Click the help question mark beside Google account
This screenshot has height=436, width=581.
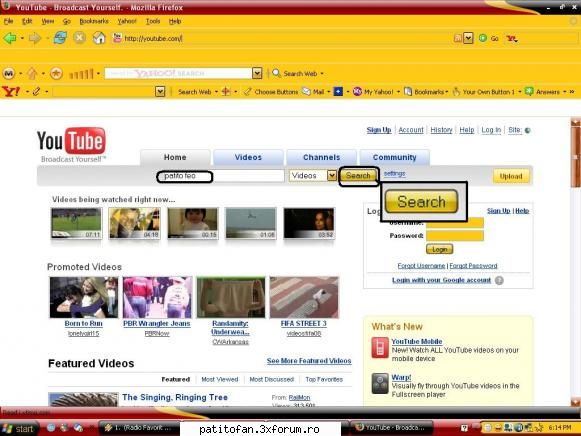click(x=499, y=280)
